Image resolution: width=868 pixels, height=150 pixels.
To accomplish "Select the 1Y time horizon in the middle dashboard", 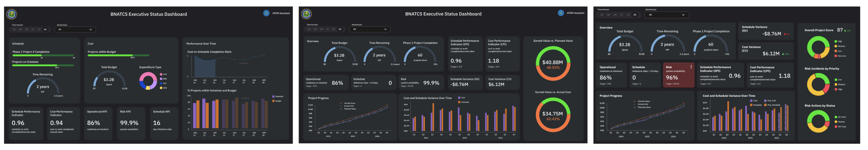I will 327,29.
